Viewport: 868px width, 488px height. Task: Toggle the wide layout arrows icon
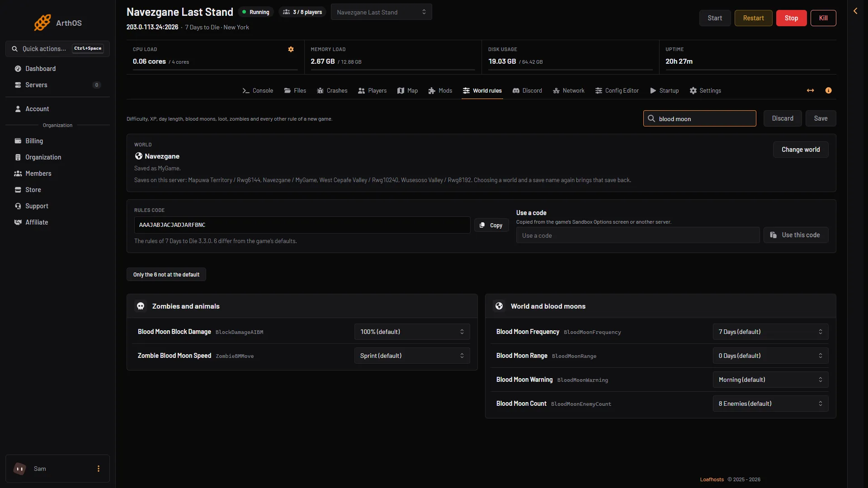click(x=810, y=90)
